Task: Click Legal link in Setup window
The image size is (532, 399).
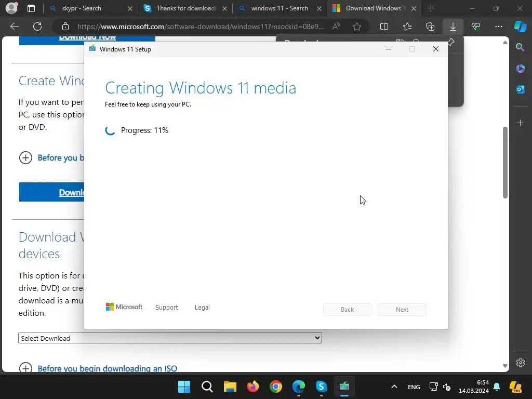Action: click(x=202, y=308)
